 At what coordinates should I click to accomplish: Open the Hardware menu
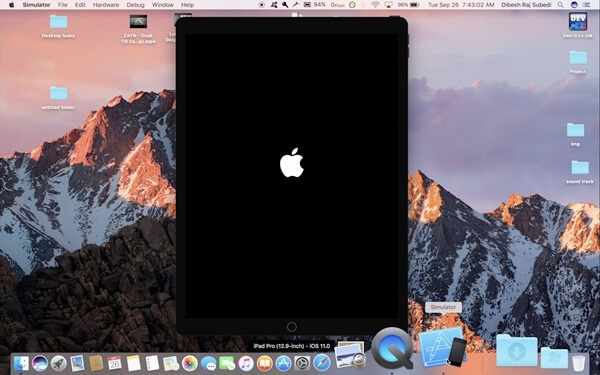pyautogui.click(x=106, y=5)
